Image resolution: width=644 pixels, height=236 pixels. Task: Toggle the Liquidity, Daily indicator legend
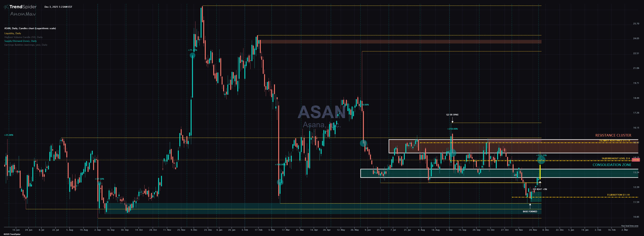coord(12,33)
